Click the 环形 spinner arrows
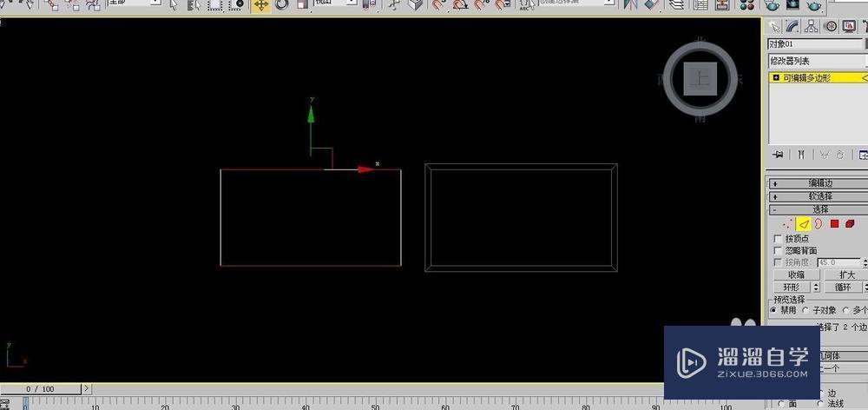The width and height of the screenshot is (868, 410). [x=816, y=288]
